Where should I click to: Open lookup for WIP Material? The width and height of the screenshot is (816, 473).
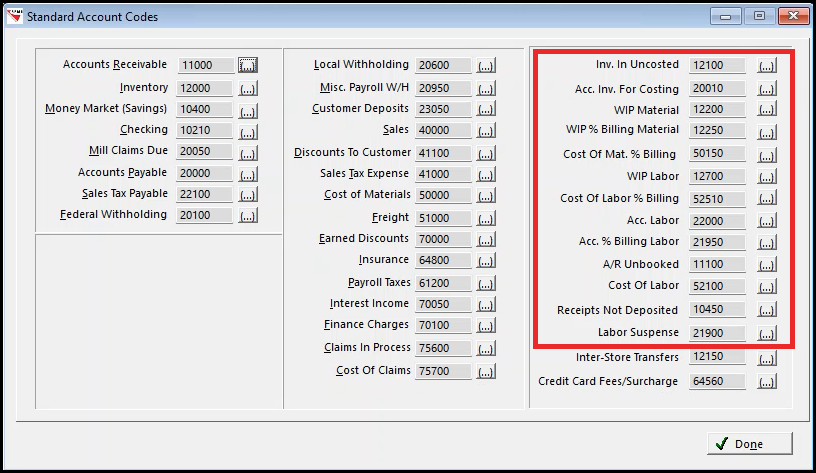click(x=766, y=109)
